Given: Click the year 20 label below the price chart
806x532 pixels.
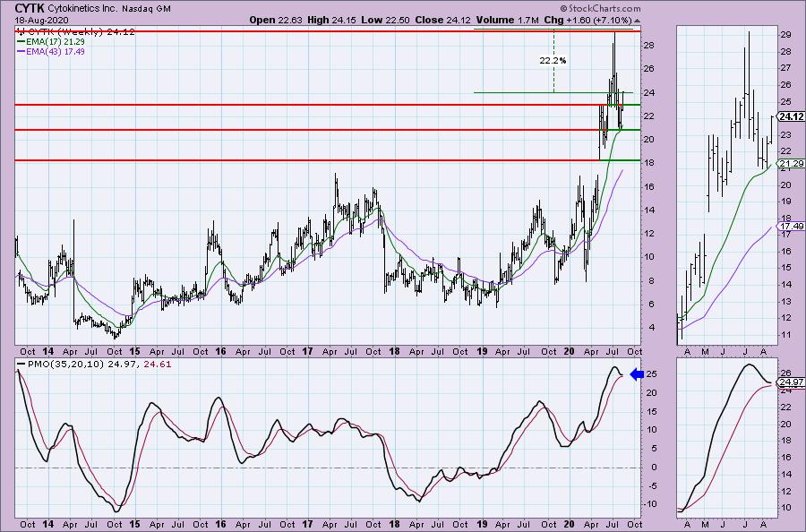Looking at the screenshot, I should click(x=569, y=352).
